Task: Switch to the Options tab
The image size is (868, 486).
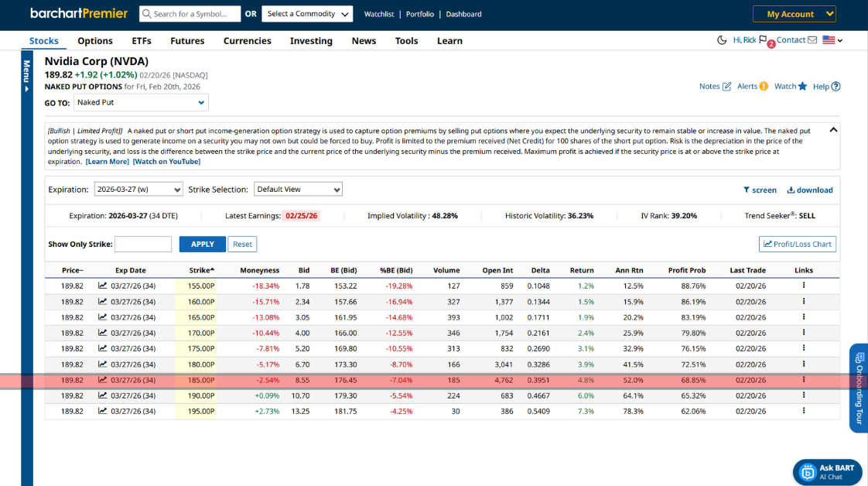Action: [x=95, y=41]
